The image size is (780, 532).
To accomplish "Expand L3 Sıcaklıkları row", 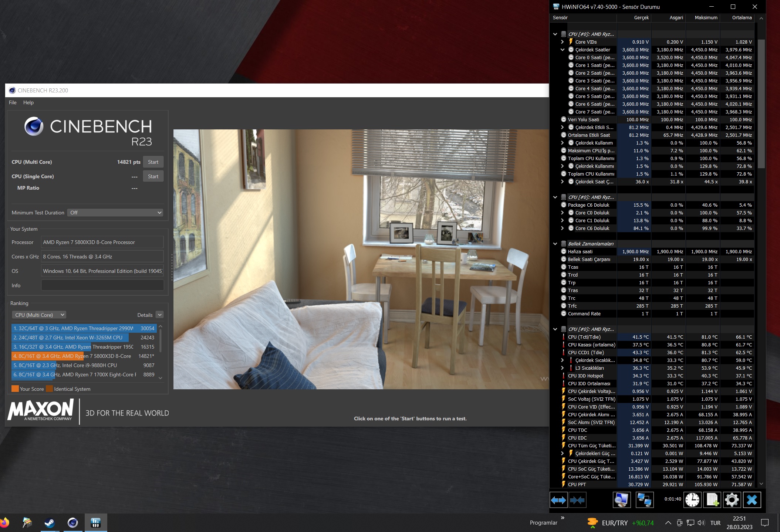I will (563, 368).
